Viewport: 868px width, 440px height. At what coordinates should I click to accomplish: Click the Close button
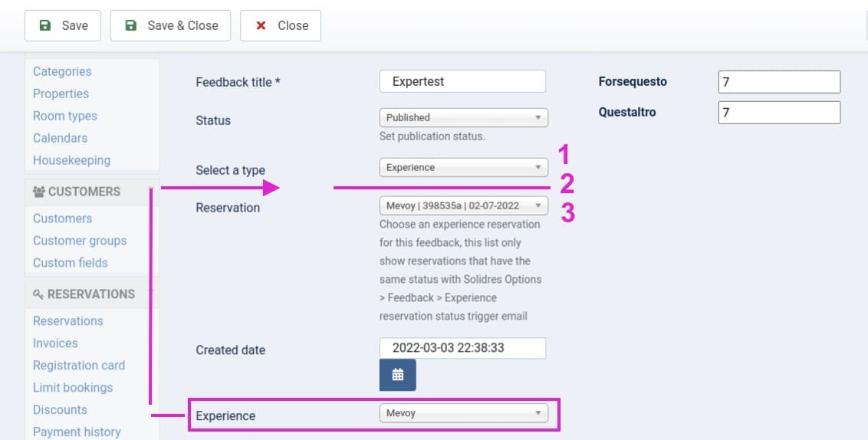coord(281,25)
